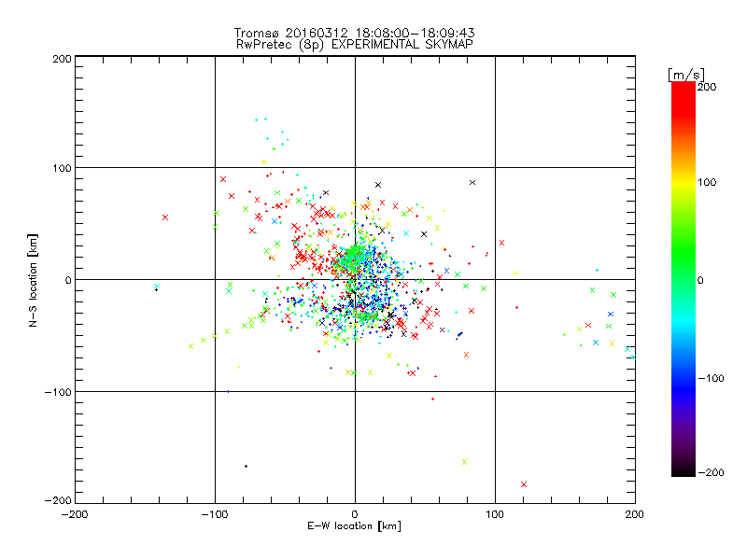
Task: Click the black dot marker near -170 km south
Action: tap(246, 466)
